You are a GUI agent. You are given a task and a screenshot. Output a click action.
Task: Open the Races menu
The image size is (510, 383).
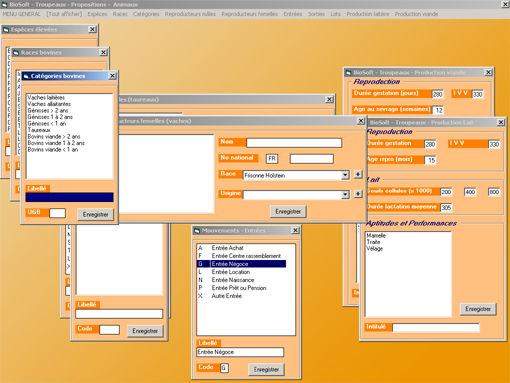point(120,14)
